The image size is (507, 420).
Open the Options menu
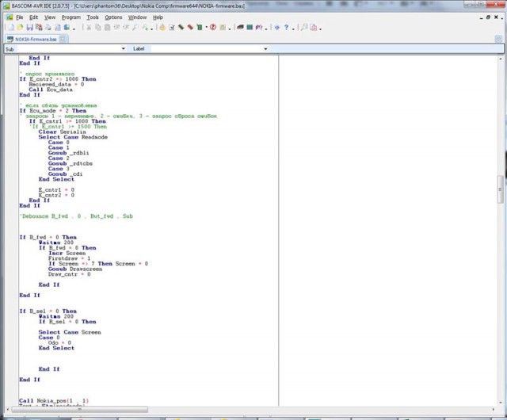coord(113,17)
